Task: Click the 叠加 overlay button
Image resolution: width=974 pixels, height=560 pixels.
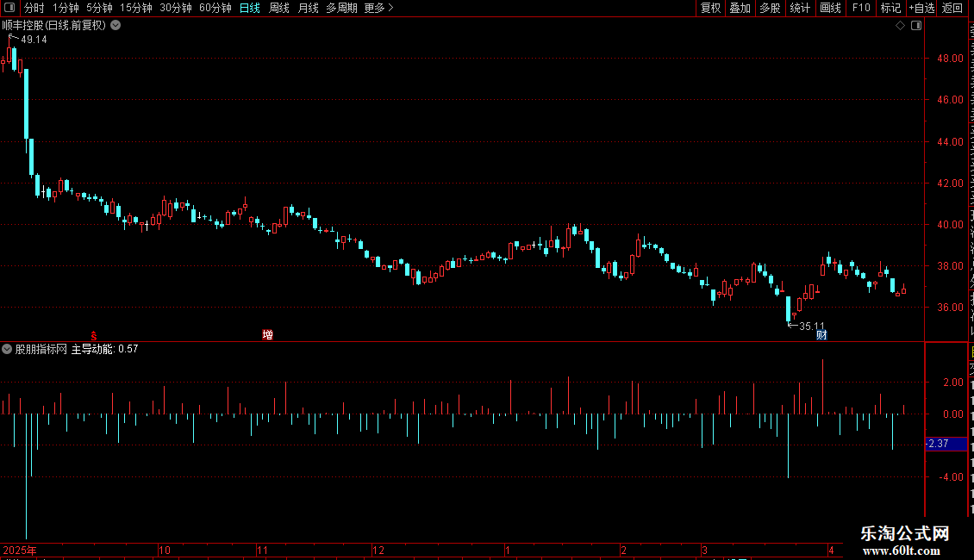Action: [x=740, y=8]
